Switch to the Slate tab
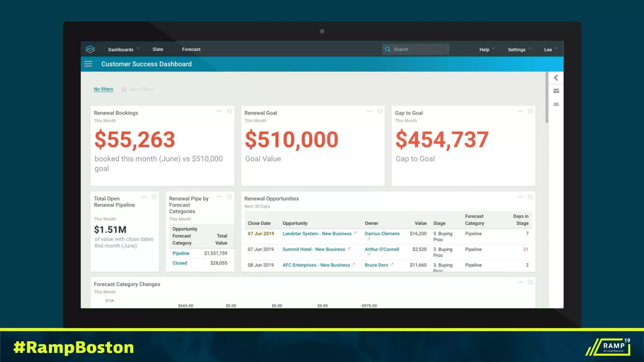 (158, 49)
